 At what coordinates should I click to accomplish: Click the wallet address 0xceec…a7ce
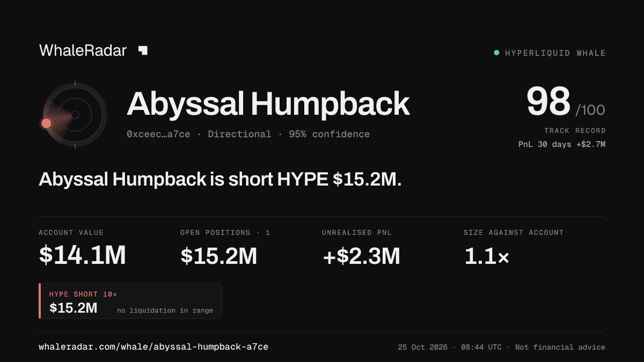pos(158,134)
